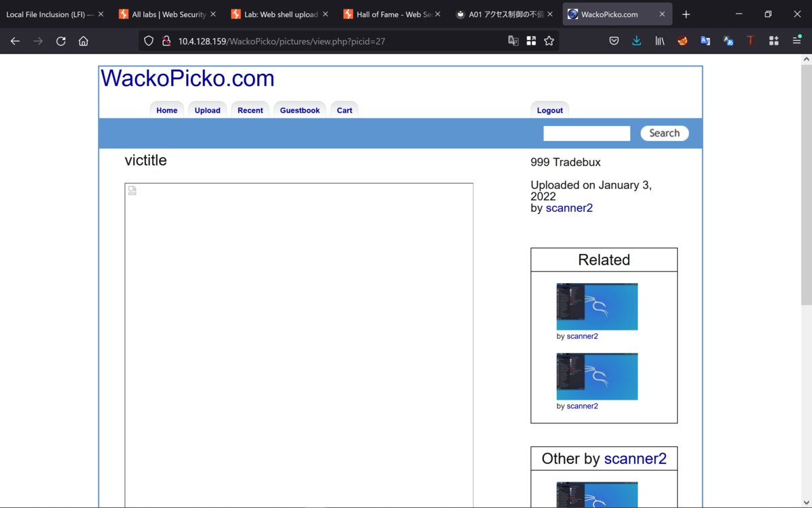Open the browser home page
The image size is (812, 508).
click(x=83, y=41)
